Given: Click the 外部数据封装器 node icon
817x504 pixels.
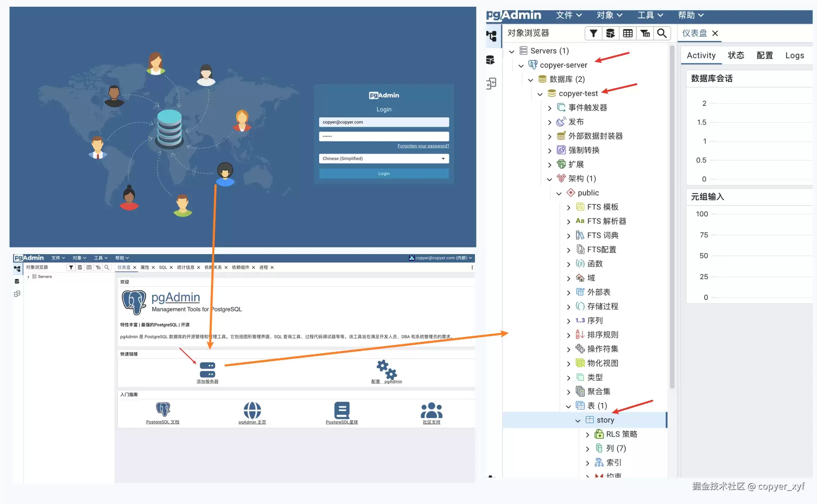Looking at the screenshot, I should coord(561,136).
